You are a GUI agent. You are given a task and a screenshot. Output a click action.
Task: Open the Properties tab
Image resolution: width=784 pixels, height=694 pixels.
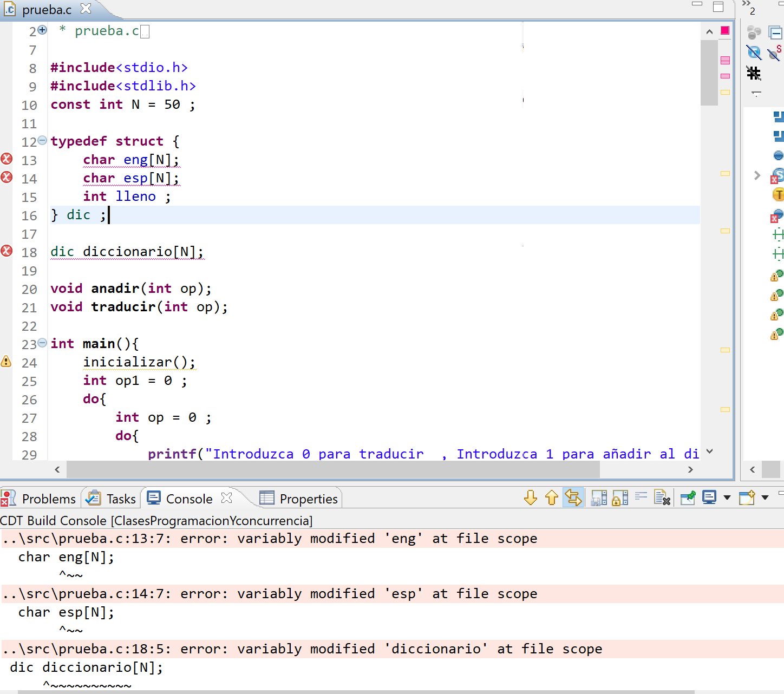299,499
